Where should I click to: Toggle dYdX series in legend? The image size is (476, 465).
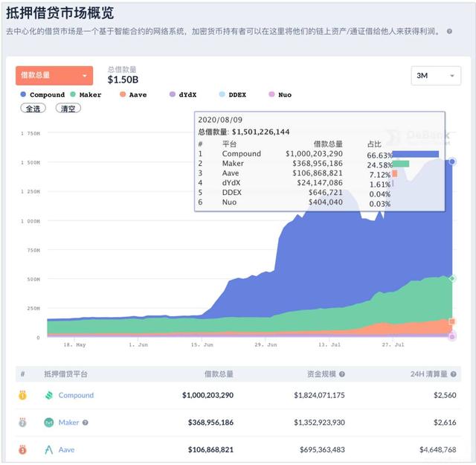click(183, 94)
